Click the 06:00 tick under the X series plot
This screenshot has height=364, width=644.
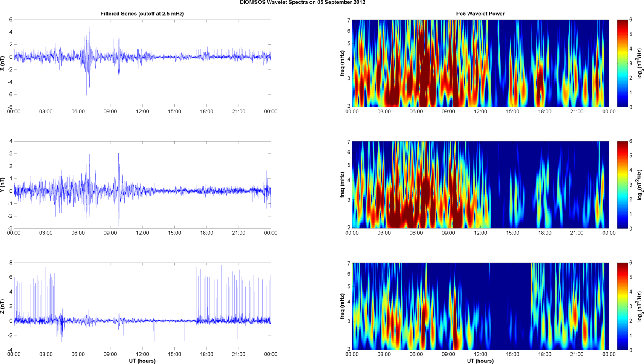[78, 111]
